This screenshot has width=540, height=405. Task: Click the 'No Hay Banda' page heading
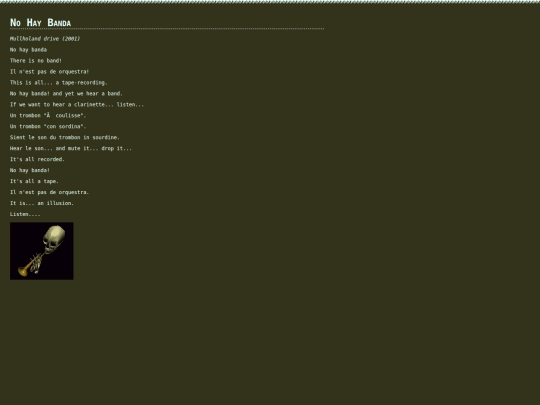coord(40,23)
